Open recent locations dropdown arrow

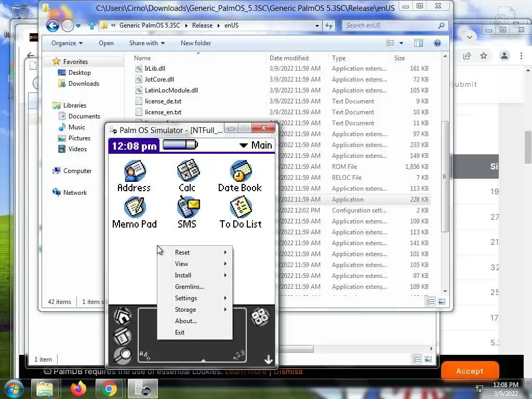(78, 26)
